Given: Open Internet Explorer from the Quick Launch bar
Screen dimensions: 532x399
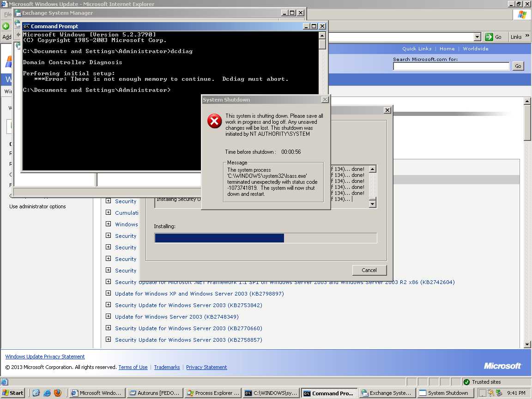Looking at the screenshot, I should pos(47,393).
